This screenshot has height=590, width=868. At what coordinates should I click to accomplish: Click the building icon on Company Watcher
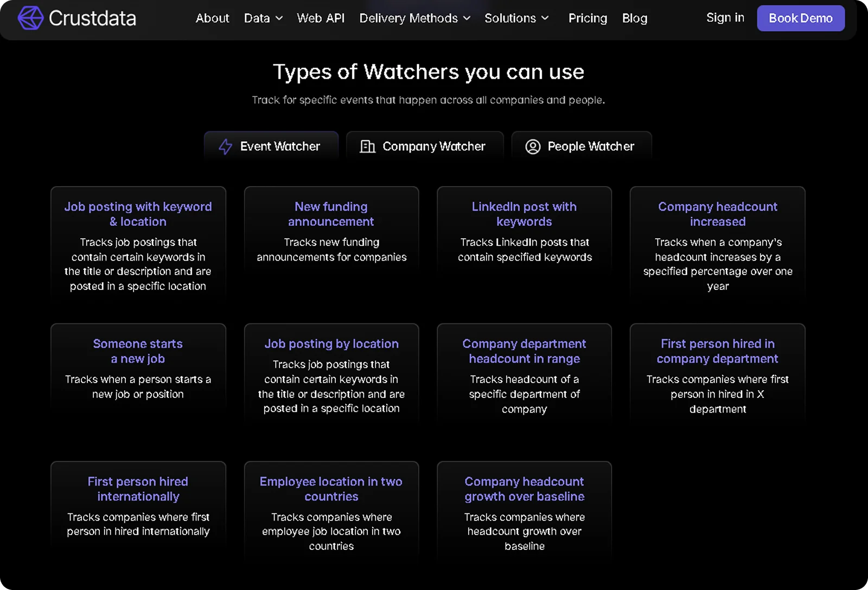[367, 146]
